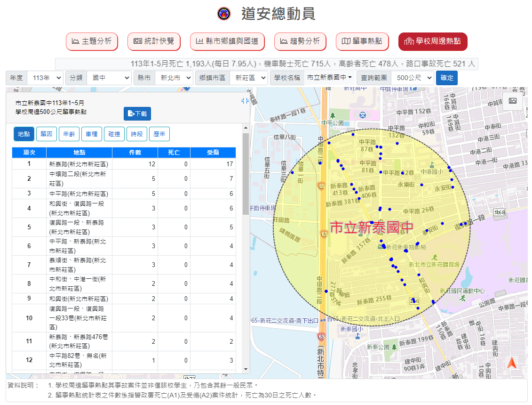Click the 受傷 column header
532x405 pixels.
coord(213,153)
